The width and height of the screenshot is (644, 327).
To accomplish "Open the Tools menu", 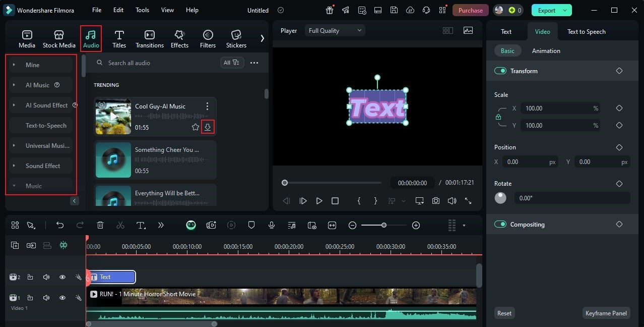I will [x=142, y=10].
